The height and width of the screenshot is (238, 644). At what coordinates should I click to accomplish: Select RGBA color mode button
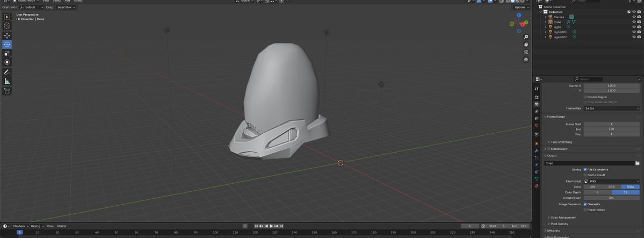click(631, 187)
